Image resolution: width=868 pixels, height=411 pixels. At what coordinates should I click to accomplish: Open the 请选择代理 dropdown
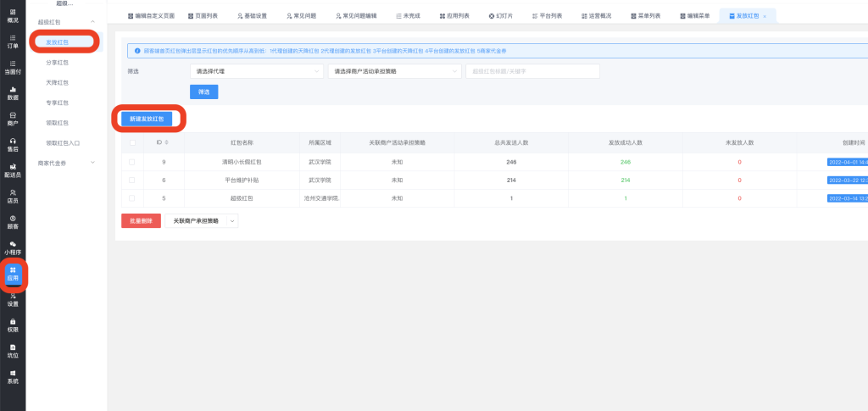(x=256, y=71)
